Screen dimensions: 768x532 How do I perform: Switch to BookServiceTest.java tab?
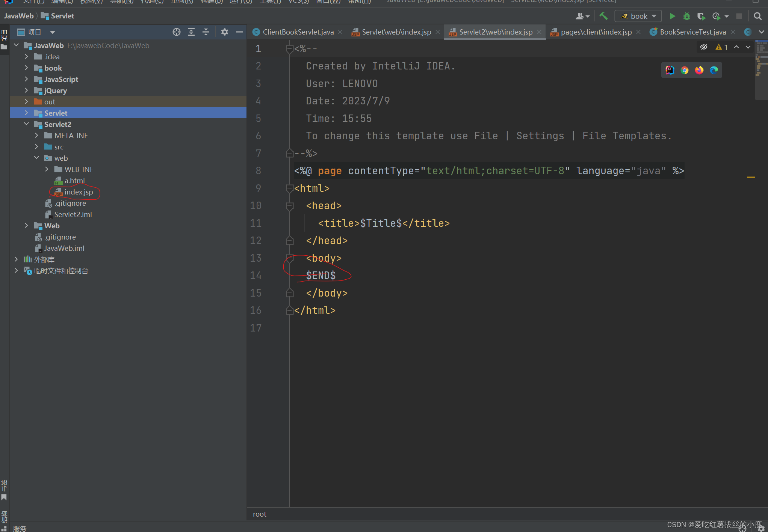pyautogui.click(x=692, y=32)
